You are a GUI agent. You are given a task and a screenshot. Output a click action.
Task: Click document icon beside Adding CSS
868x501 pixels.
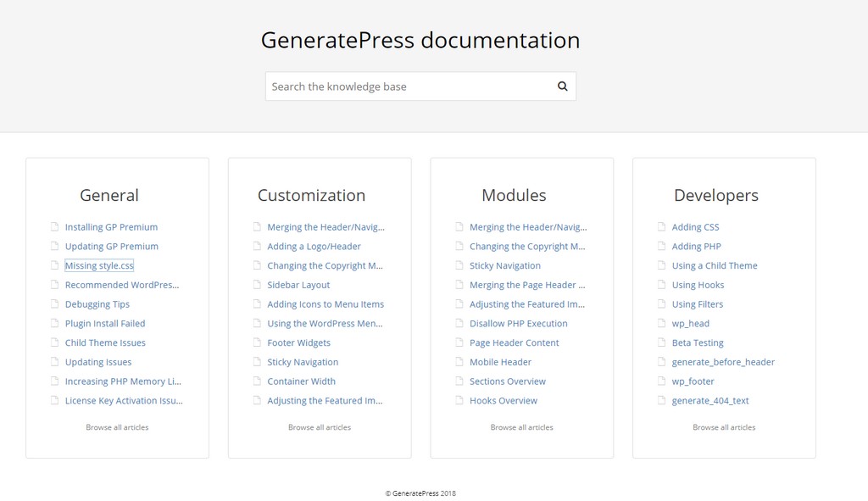[661, 226]
